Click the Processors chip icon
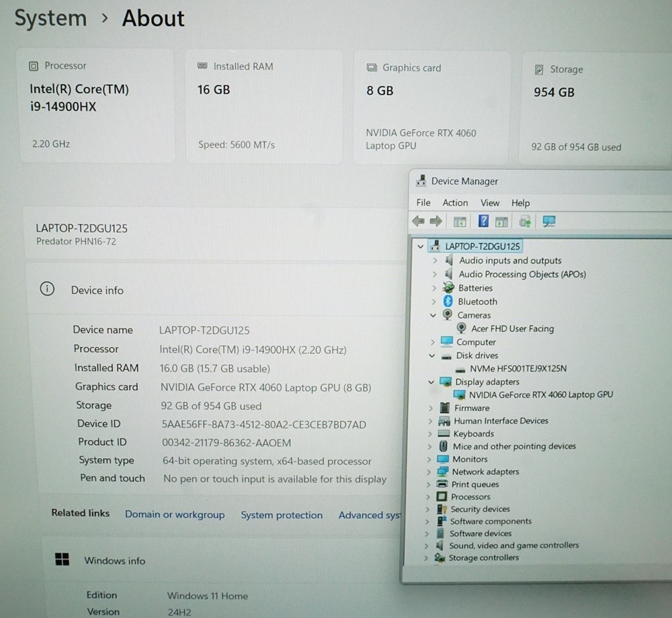This screenshot has width=672, height=618. tap(442, 496)
